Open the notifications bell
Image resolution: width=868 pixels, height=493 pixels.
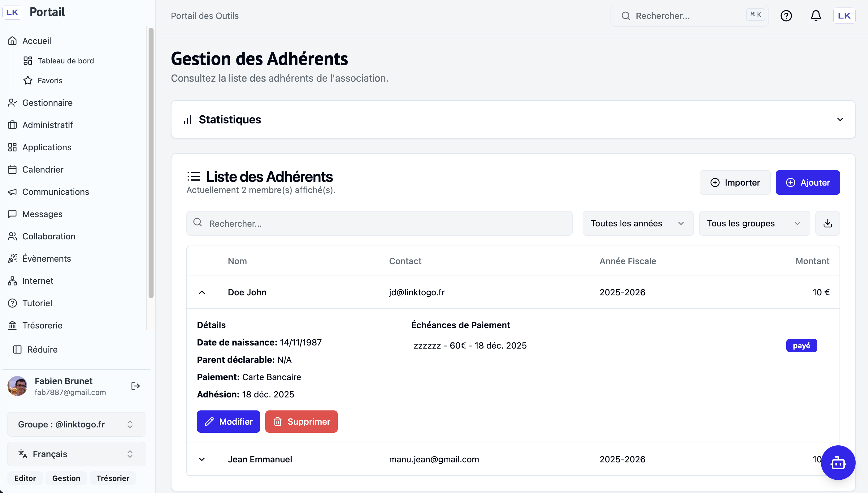tap(815, 16)
